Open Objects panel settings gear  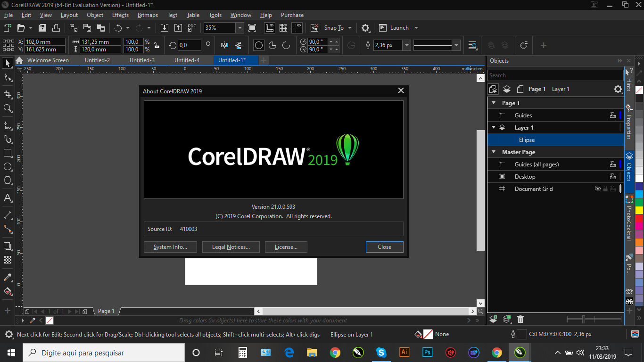[x=618, y=89]
